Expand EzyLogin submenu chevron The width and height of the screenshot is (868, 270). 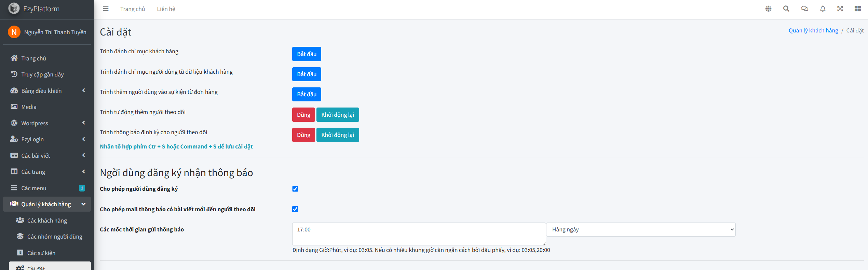pyautogui.click(x=83, y=139)
